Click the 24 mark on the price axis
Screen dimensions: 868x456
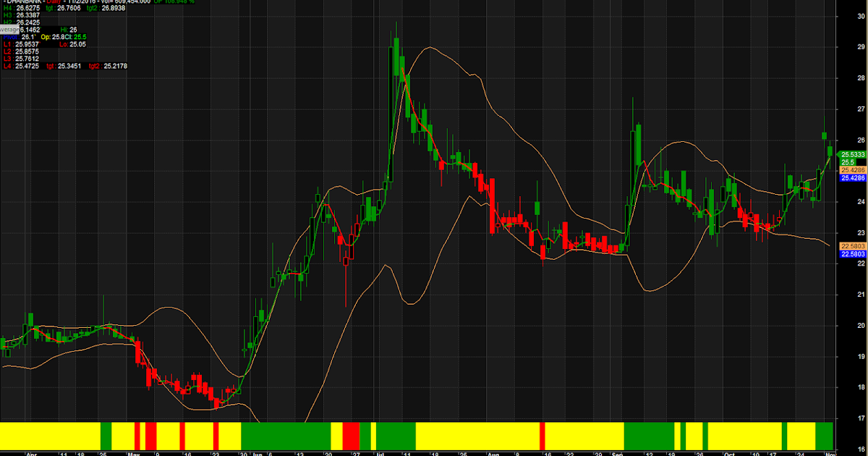861,202
